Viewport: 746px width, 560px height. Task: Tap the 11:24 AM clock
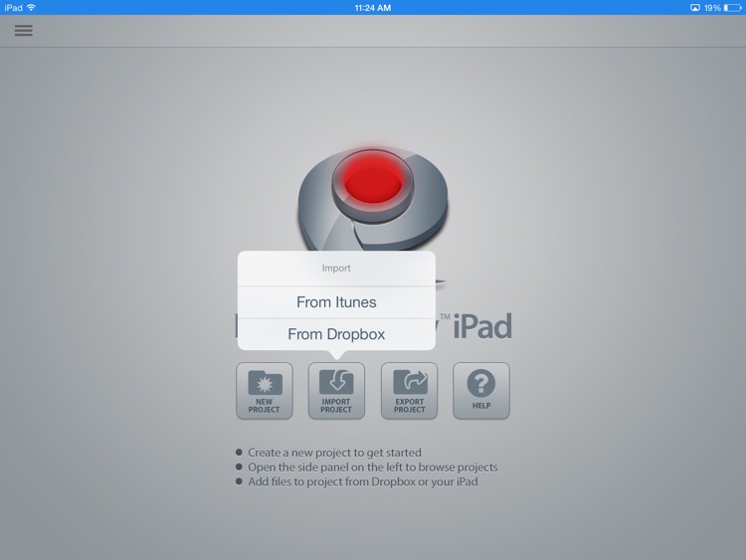[x=373, y=8]
